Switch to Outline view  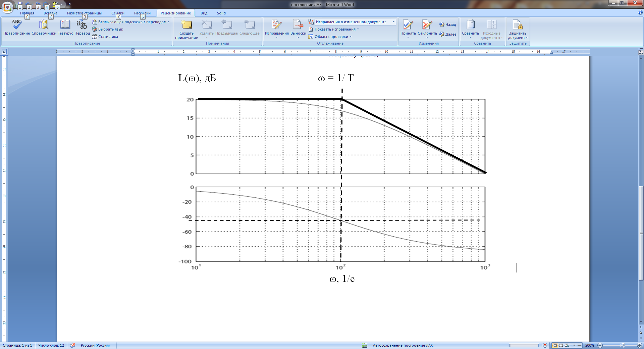(573, 345)
